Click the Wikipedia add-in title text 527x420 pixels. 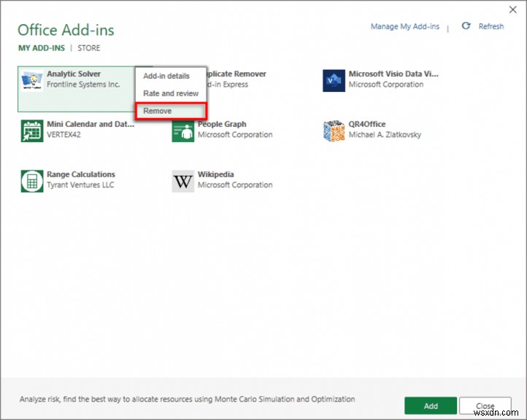point(216,174)
